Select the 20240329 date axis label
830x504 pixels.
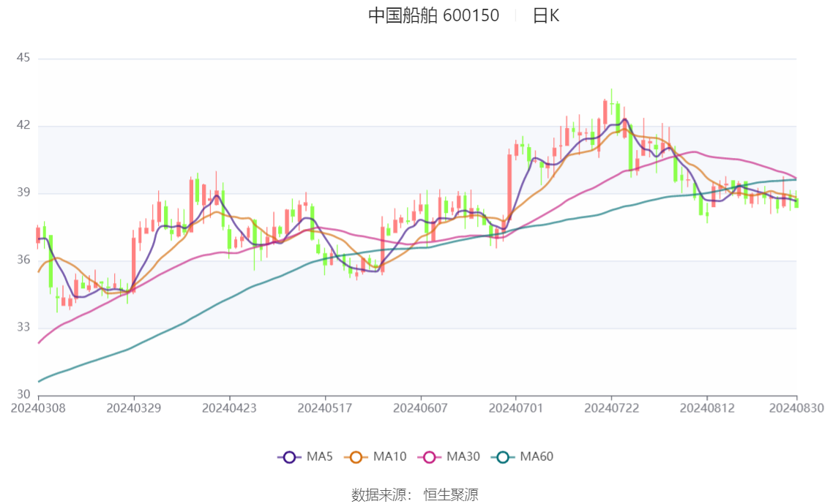tap(134, 408)
